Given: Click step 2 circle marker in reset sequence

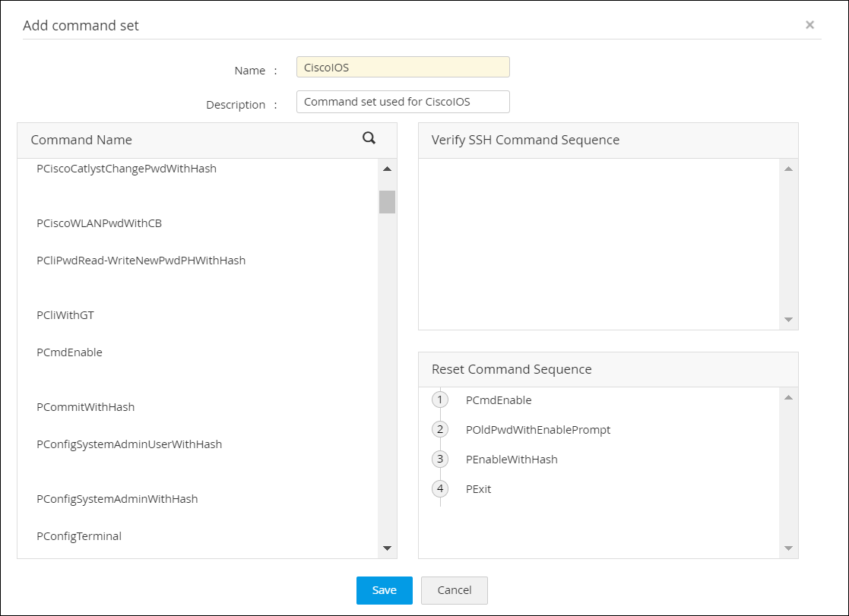Looking at the screenshot, I should tap(440, 429).
